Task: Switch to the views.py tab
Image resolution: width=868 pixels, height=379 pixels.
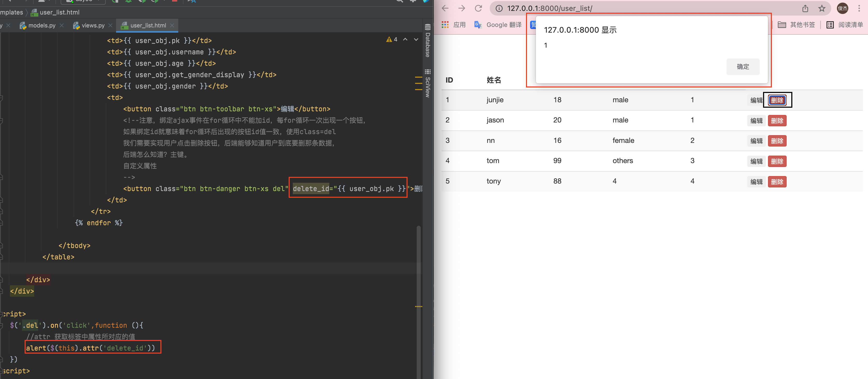Action: coord(93,25)
